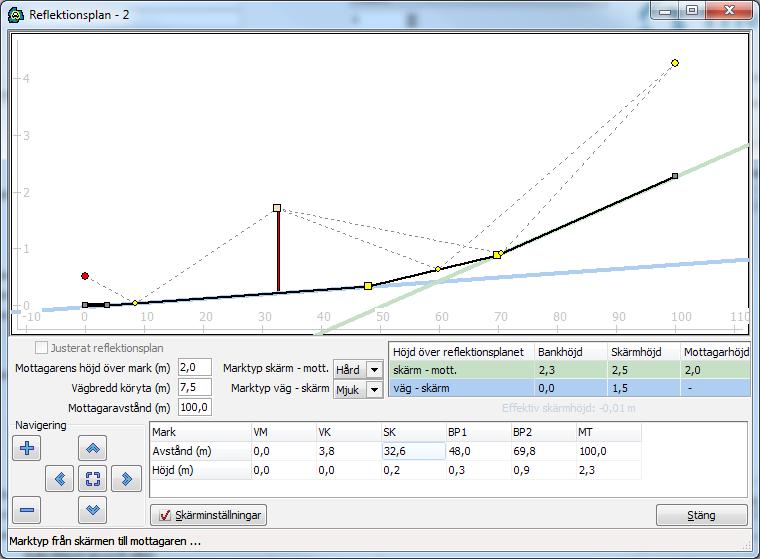Viewport: 760px width, 559px height.
Task: Select the SK Höjd cell showing 0,2
Action: pos(413,470)
